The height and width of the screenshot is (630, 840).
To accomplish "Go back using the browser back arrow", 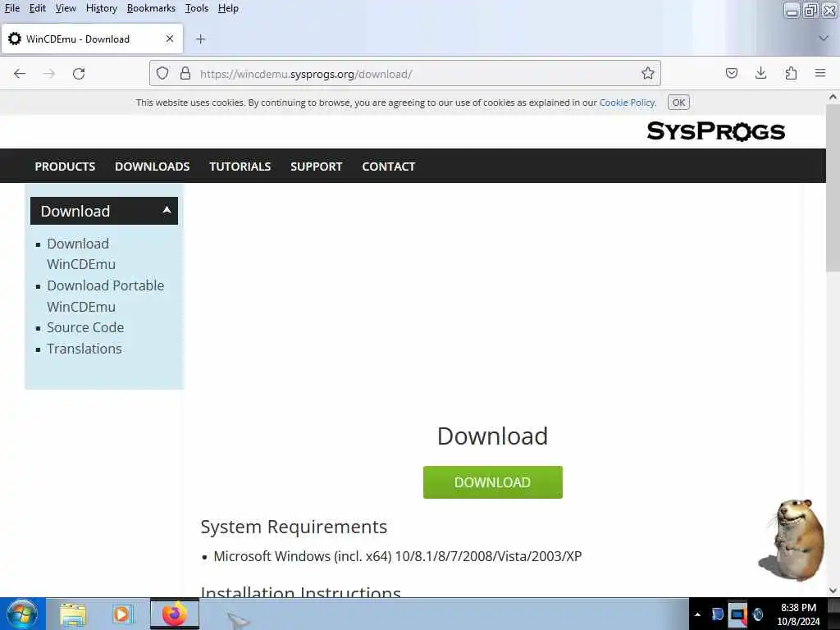I will 20,73.
